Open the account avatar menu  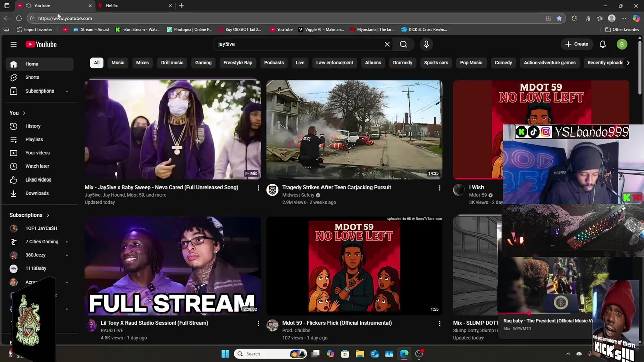click(x=622, y=44)
